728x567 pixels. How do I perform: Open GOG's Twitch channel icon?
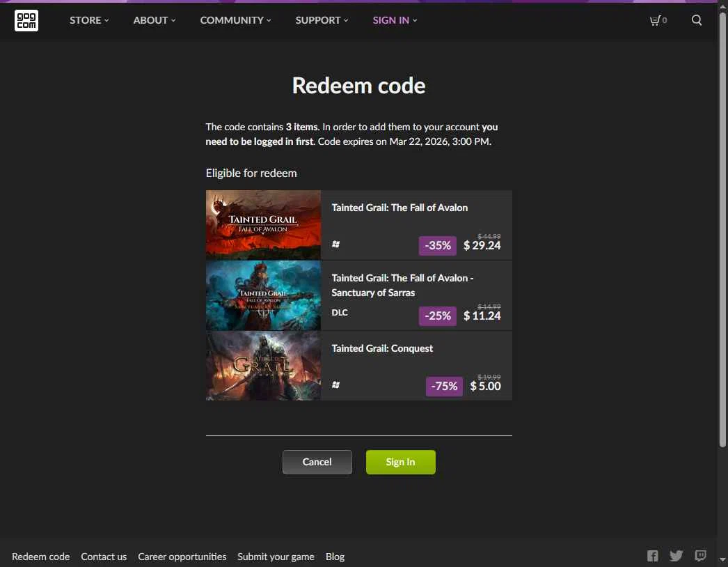coord(700,556)
